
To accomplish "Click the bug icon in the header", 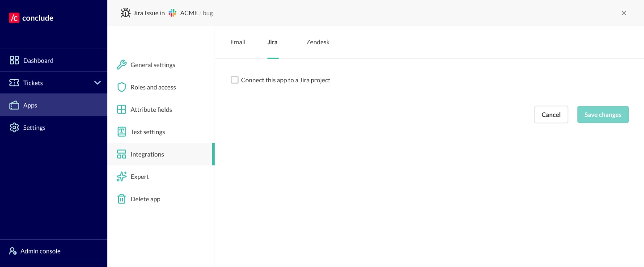I will tap(126, 13).
